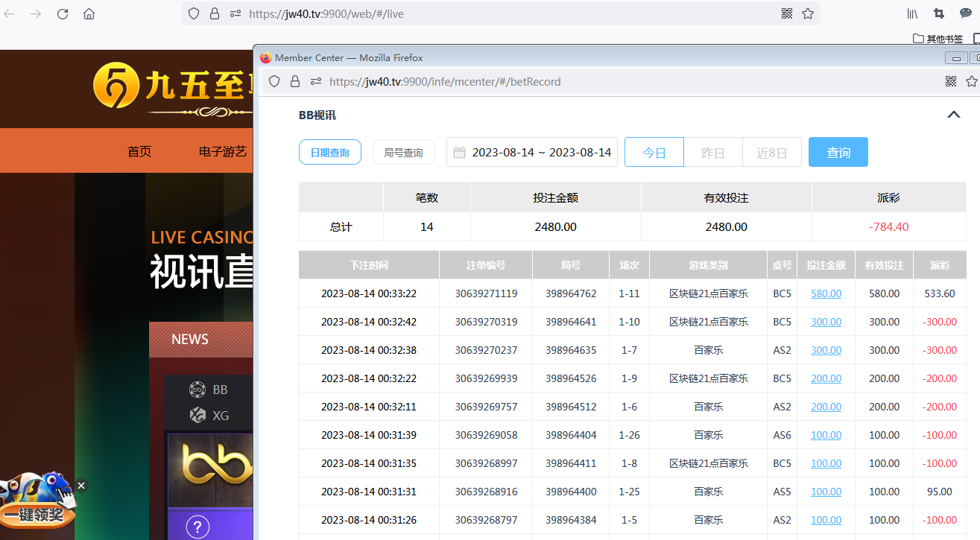Collapse the BB视讯 section chevron
The width and height of the screenshot is (980, 540).
[x=953, y=115]
